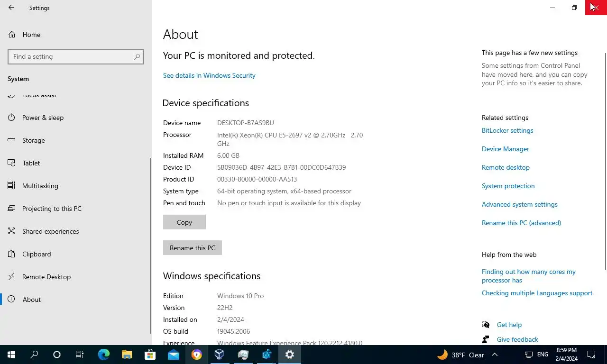Click the Product ID 00330-80000-00000-AA513
This screenshot has width=607, height=364.
257,179
